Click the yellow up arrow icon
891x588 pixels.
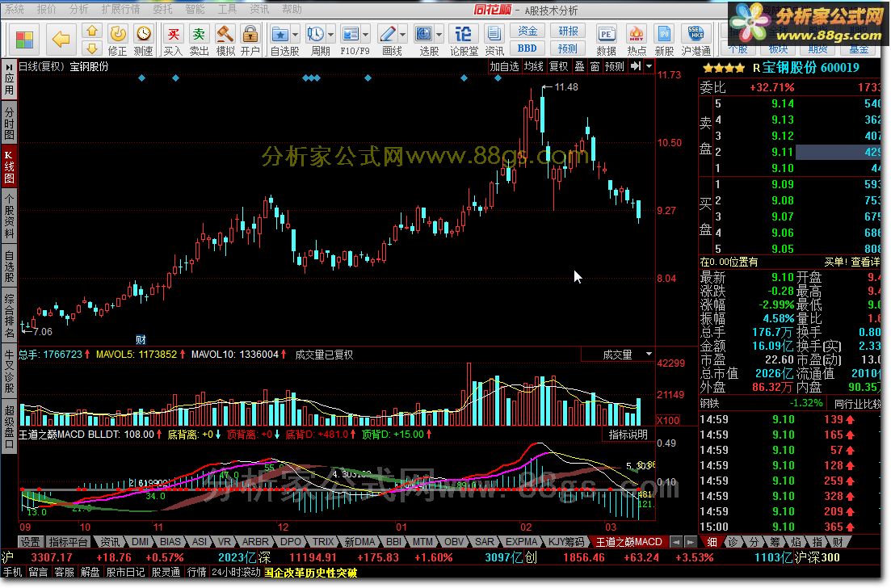(92, 31)
